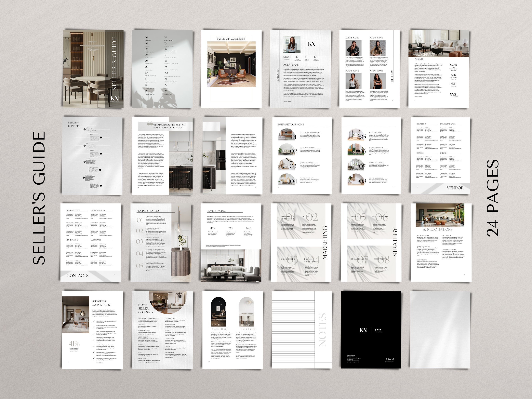Check the 'Consider safety measures' list item
The image size is (532, 399).
[94, 347]
